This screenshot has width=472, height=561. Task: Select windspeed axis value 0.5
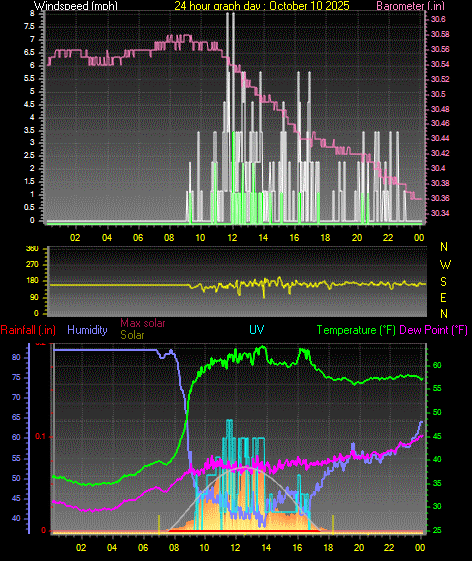click(x=29, y=208)
